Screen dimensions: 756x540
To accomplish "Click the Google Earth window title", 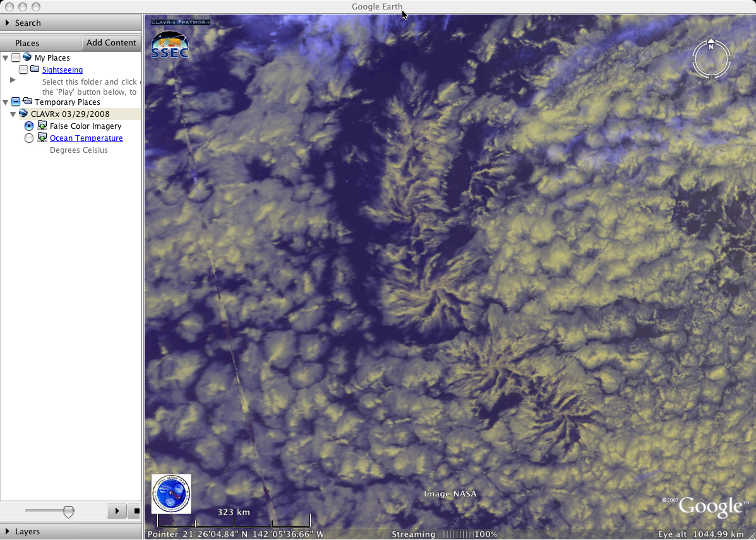I will pyautogui.click(x=377, y=7).
